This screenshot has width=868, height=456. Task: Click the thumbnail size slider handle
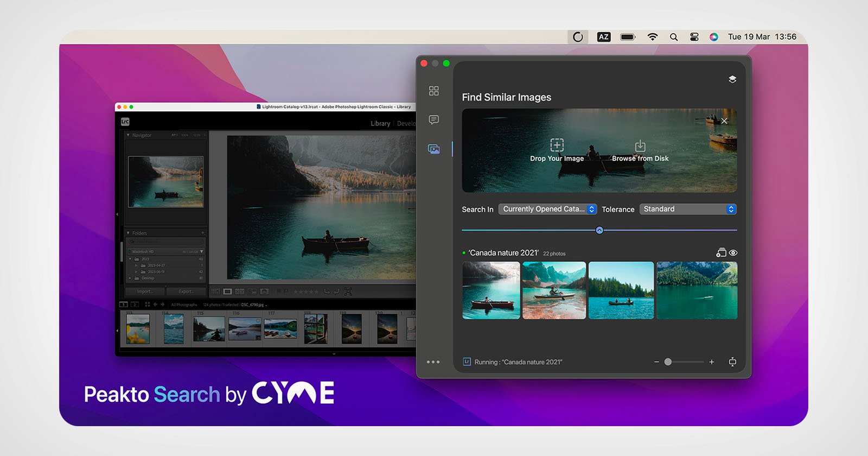point(668,362)
